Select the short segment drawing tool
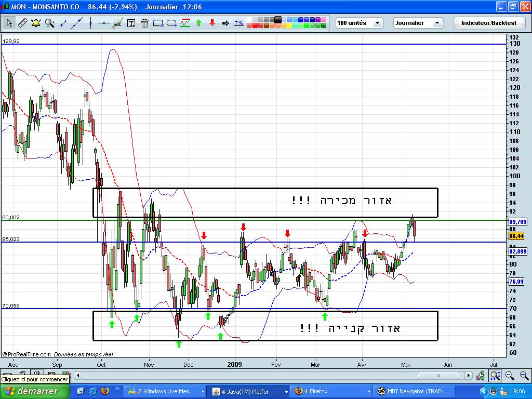The image size is (532, 399). coord(63,23)
